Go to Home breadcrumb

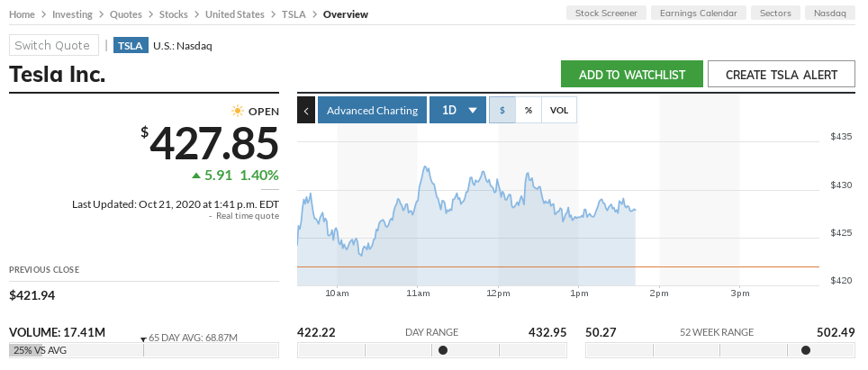point(22,14)
